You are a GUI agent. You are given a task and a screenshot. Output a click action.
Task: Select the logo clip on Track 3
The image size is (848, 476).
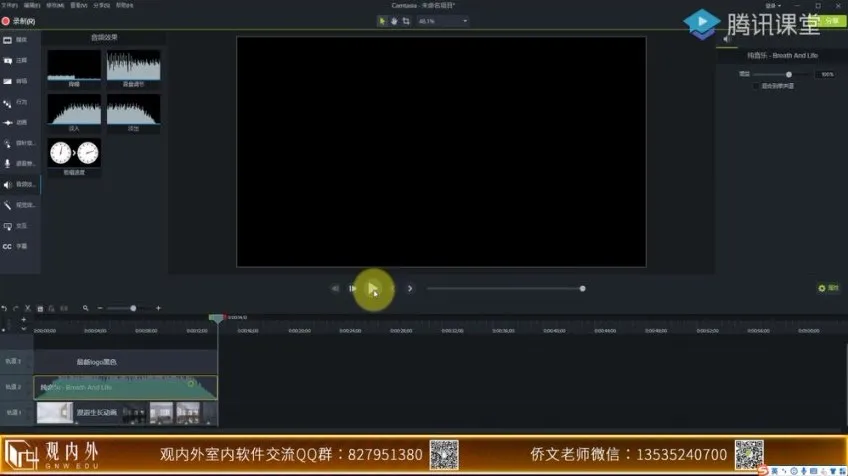coord(125,362)
